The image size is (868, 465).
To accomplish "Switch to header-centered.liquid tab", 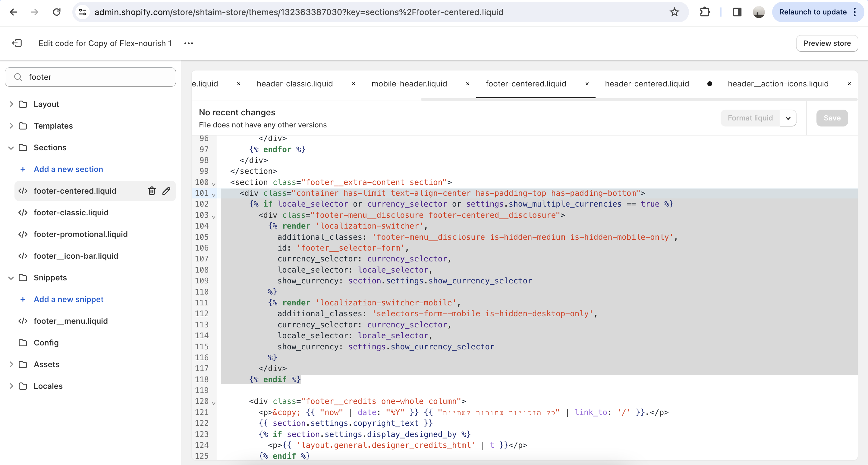I will click(x=646, y=84).
